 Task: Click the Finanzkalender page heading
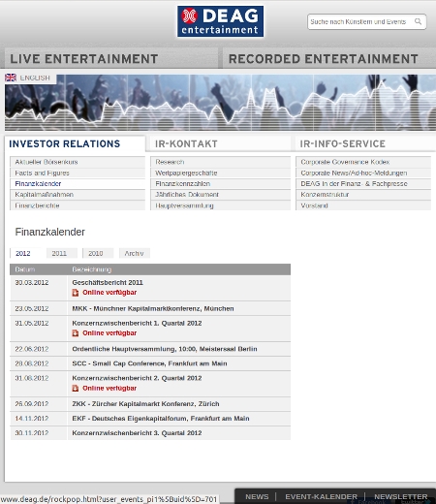pos(50,232)
